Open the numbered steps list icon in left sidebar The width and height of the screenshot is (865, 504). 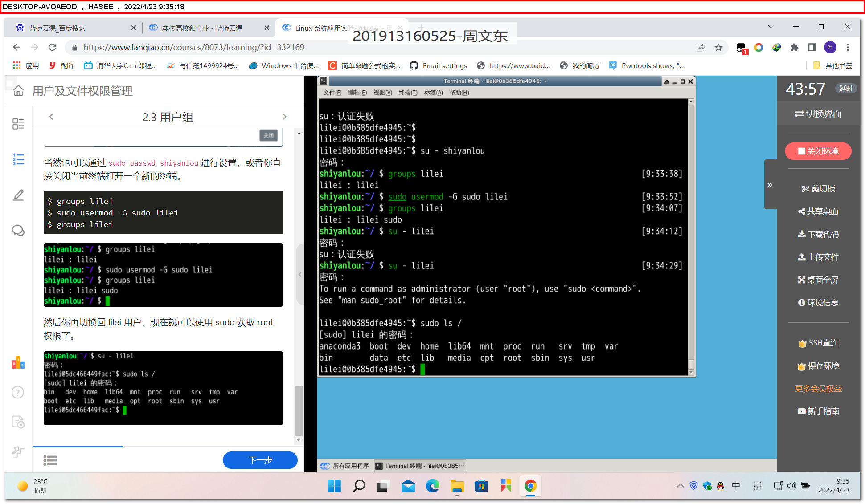[18, 159]
